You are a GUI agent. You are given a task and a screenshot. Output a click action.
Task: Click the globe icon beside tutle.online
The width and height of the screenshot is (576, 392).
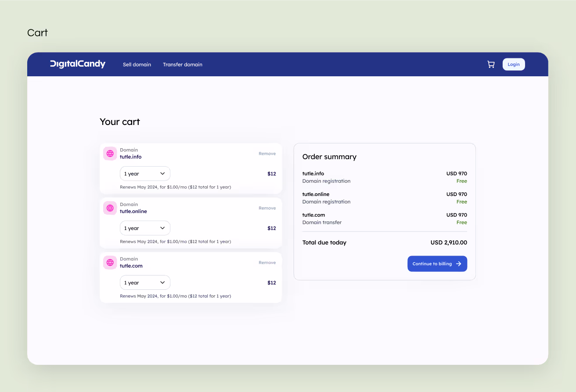click(110, 208)
